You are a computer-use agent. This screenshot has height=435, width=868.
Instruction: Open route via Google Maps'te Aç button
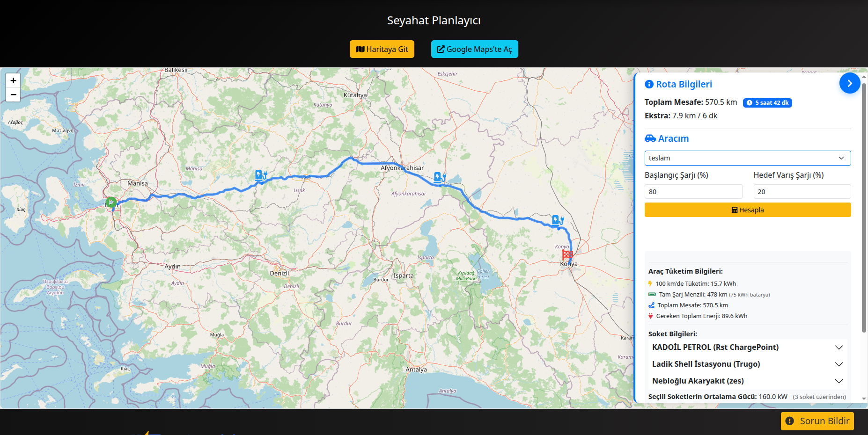(474, 49)
